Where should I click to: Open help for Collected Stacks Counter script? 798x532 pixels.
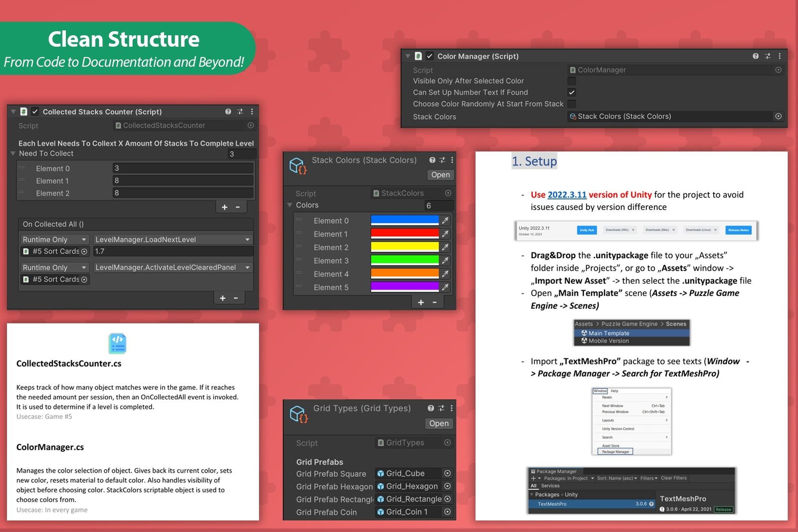coord(228,112)
